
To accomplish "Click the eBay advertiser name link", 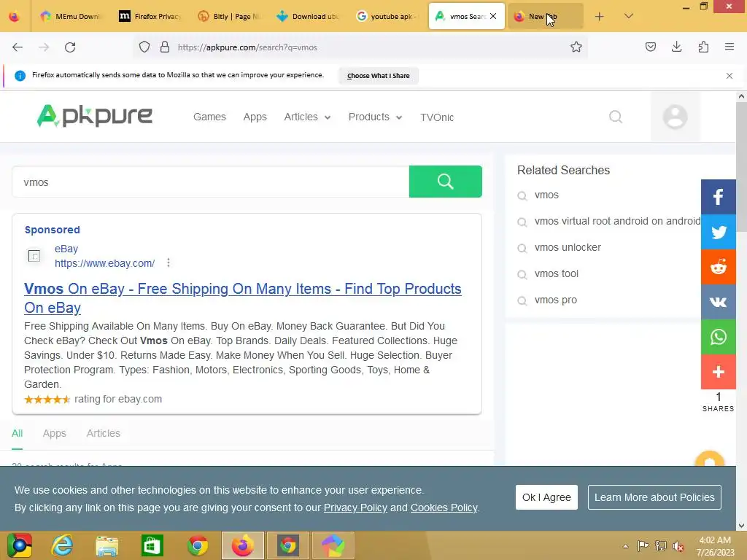I will (x=66, y=249).
